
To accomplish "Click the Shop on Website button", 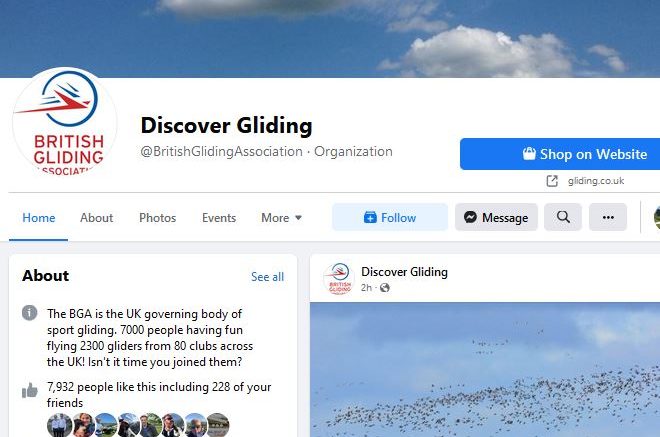I will pos(560,154).
